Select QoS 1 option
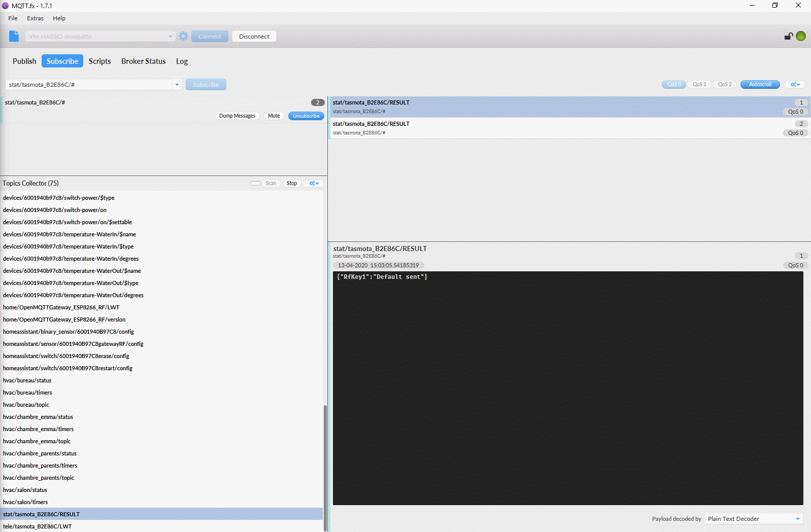 point(699,85)
